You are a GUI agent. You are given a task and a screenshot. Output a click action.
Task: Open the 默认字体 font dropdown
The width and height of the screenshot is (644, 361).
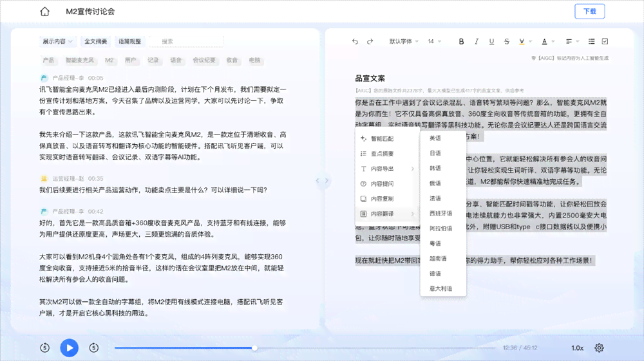tap(404, 41)
